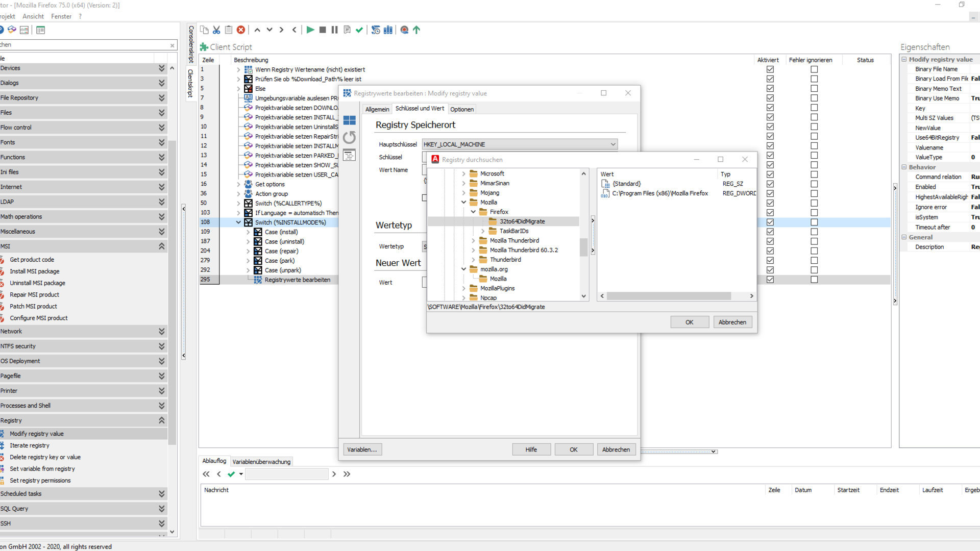Move command down with the down chevron
The height and width of the screenshot is (551, 980).
(x=269, y=30)
